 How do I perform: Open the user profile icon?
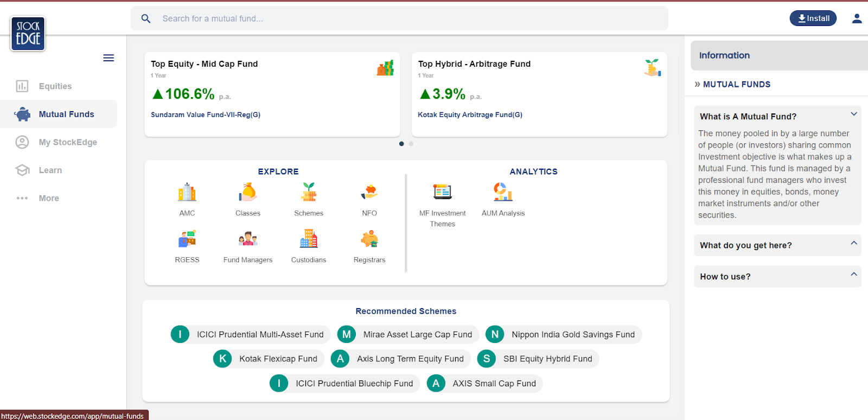(x=857, y=18)
